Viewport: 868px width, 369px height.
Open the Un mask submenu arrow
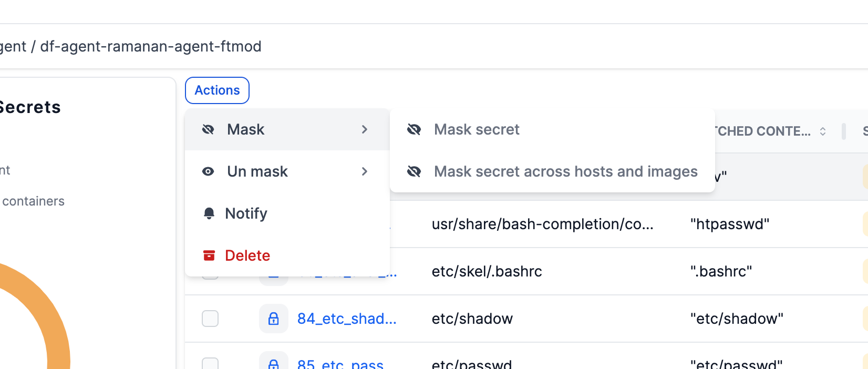pos(365,171)
